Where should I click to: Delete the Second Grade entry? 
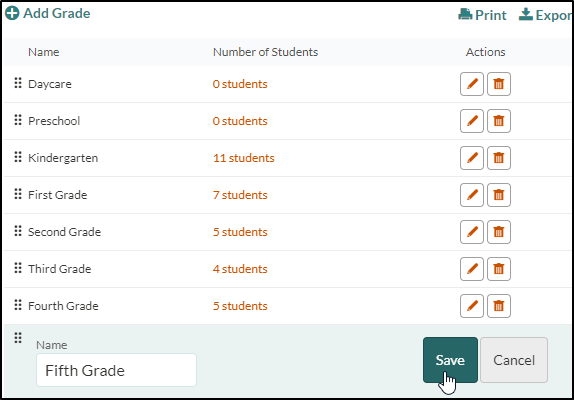(499, 232)
